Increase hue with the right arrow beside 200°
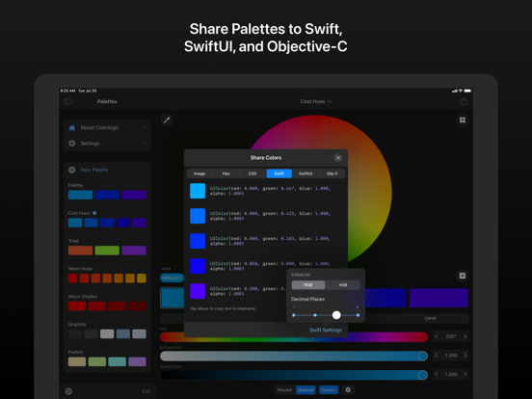532x399 pixels. pyautogui.click(x=465, y=336)
